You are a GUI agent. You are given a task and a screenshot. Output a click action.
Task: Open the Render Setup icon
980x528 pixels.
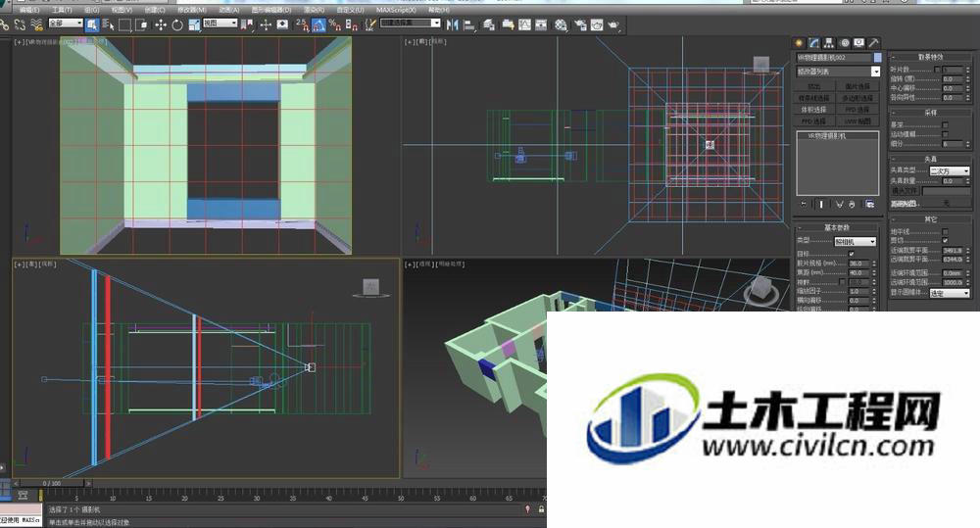pos(580,24)
